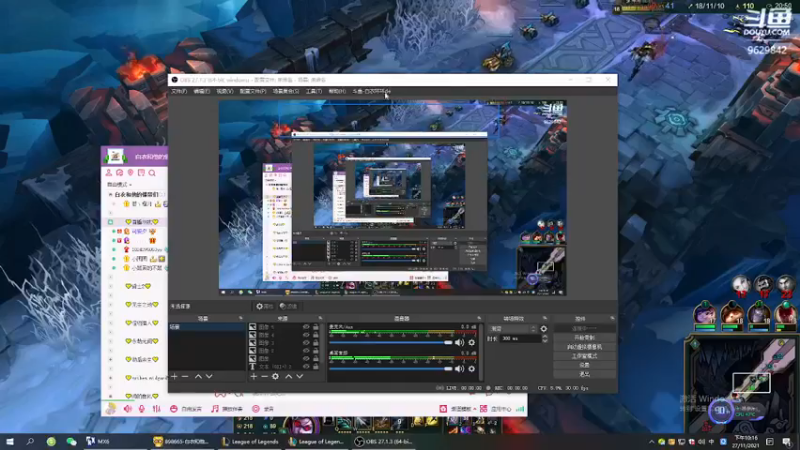Image resolution: width=800 pixels, height=450 pixels.
Task: Open source properties gear in sources toolbar
Action: (x=276, y=377)
